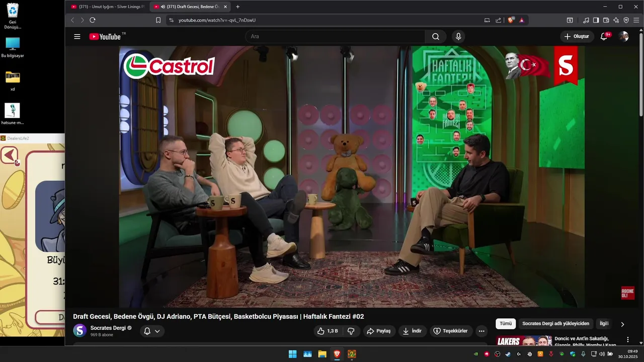Switch to Umut Işığım Silver Linings tab
This screenshot has width=644, height=362.
point(108,7)
